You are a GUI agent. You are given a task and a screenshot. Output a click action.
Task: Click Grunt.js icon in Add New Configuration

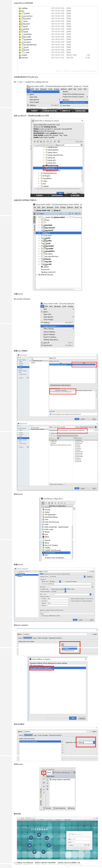pyautogui.click(x=43, y=509)
